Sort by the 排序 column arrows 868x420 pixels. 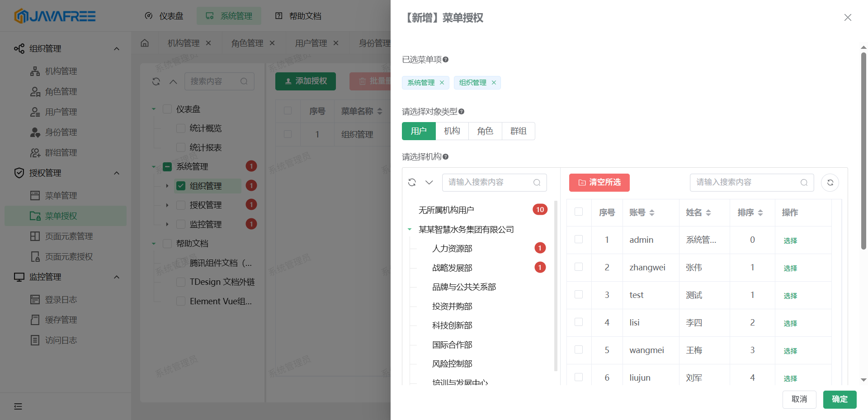coord(760,212)
